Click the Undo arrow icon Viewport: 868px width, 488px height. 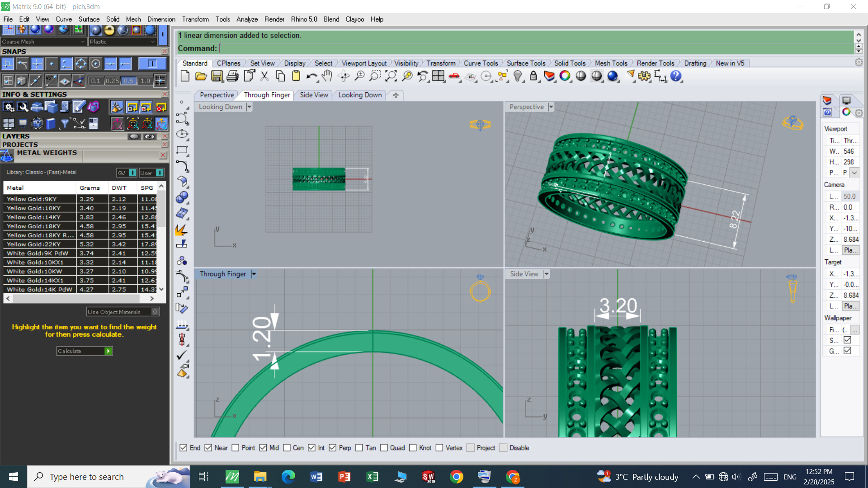311,76
